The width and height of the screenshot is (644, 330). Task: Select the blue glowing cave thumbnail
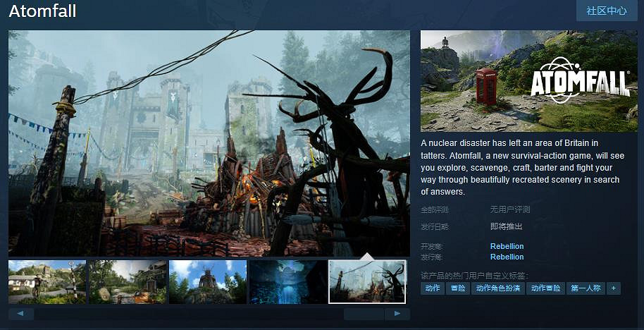[x=288, y=281]
